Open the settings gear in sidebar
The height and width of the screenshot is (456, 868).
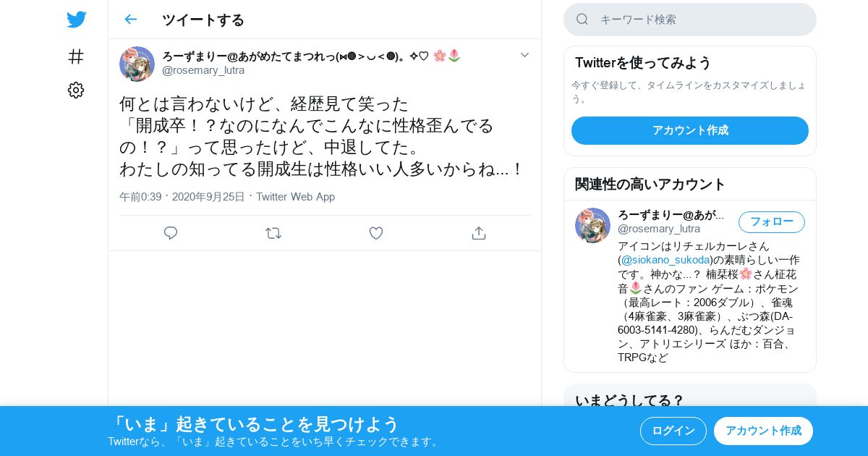(76, 90)
